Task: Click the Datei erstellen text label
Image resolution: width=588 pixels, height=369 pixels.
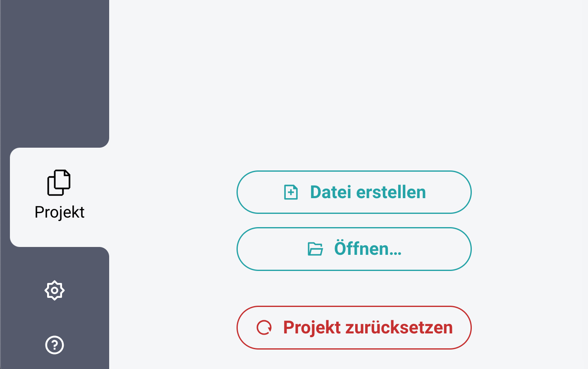Action: pyautogui.click(x=368, y=192)
